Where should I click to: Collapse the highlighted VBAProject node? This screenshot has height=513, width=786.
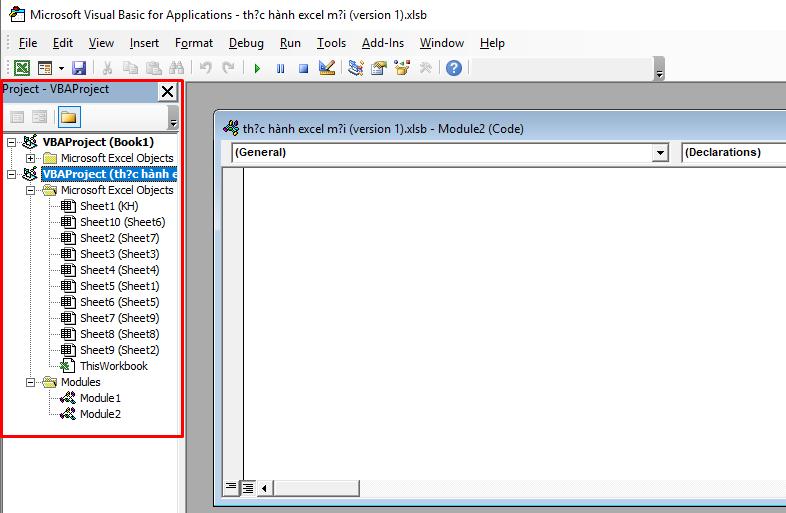[x=12, y=175]
